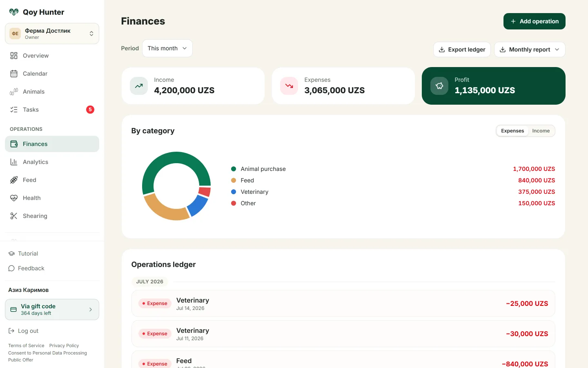Click the red Other legend dot
The image size is (588, 368).
(234, 203)
